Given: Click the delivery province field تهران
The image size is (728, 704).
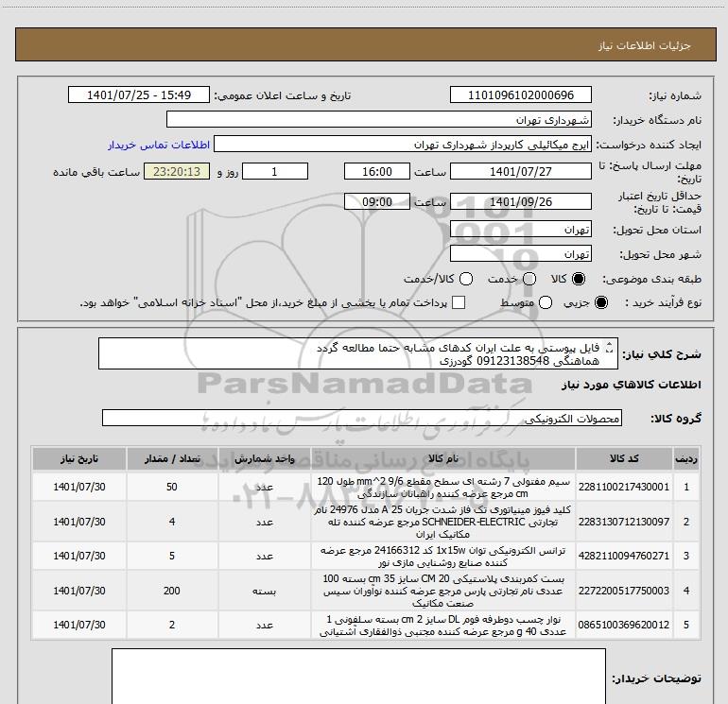Looking at the screenshot, I should pos(520,229).
